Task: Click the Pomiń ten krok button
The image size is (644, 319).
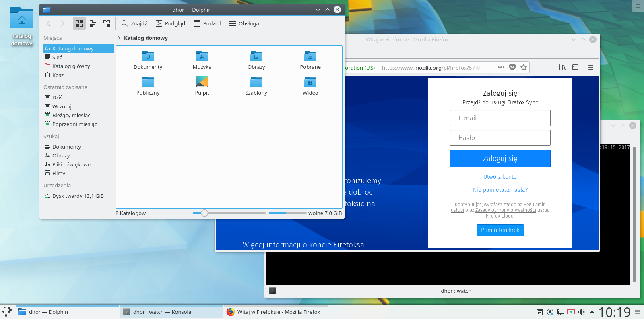Action: [500, 230]
